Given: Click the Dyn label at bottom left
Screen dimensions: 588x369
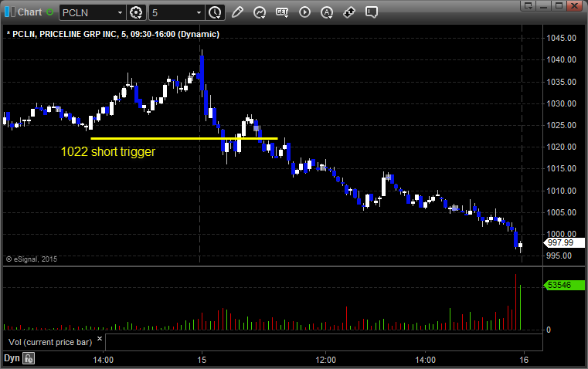Looking at the screenshot, I should [x=12, y=358].
